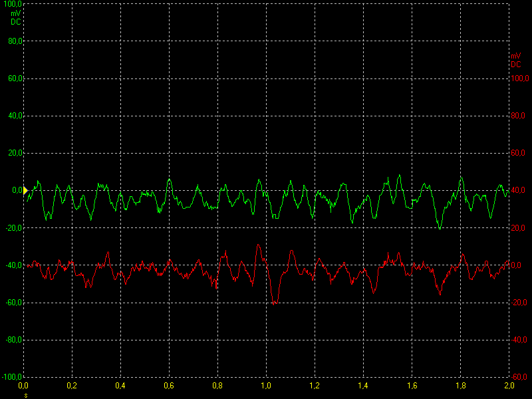Click the green axis label -100,0
532x399 pixels.
click(x=12, y=376)
